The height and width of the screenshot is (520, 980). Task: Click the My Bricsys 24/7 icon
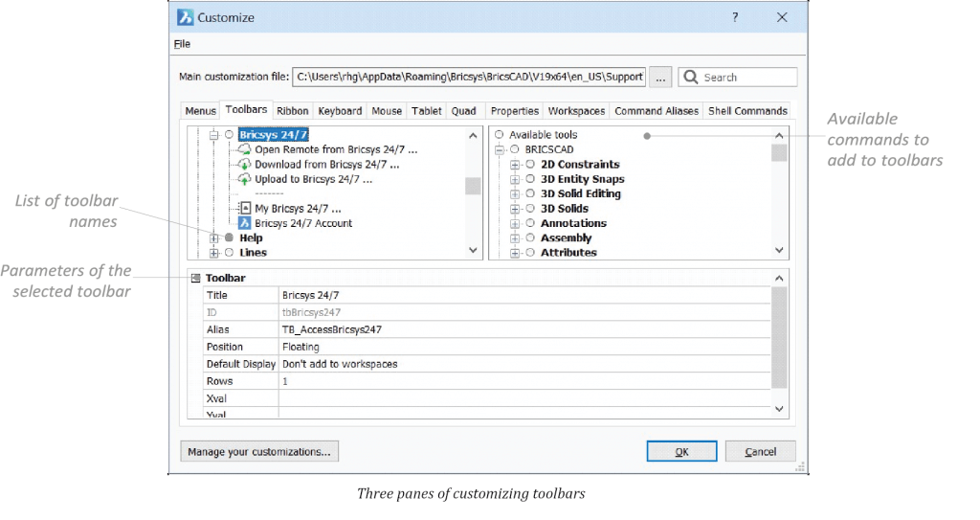[245, 209]
